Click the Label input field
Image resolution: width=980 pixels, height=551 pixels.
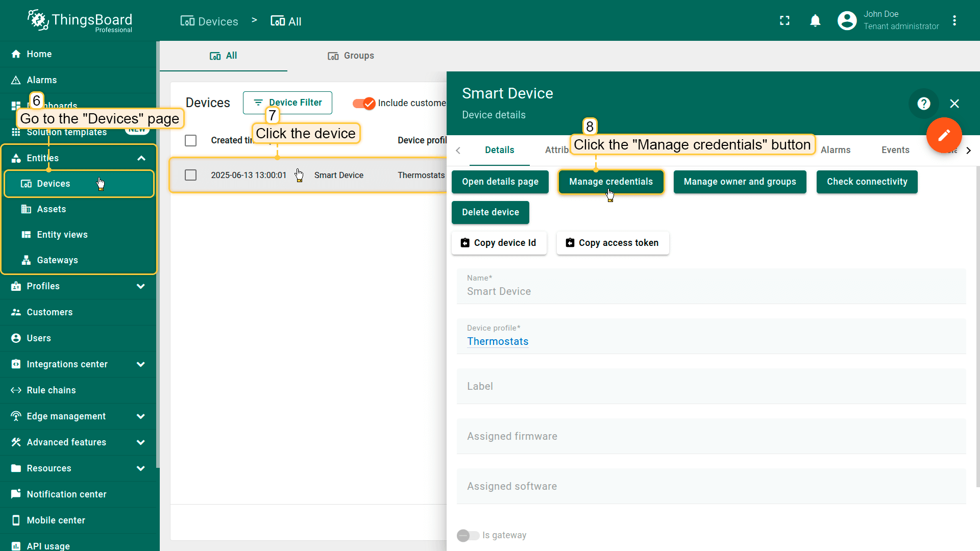coord(711,386)
